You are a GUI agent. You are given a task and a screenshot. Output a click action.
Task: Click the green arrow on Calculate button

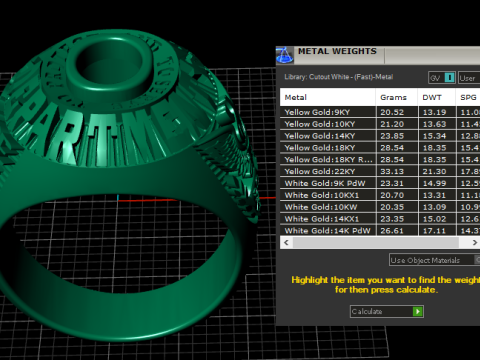[417, 311]
